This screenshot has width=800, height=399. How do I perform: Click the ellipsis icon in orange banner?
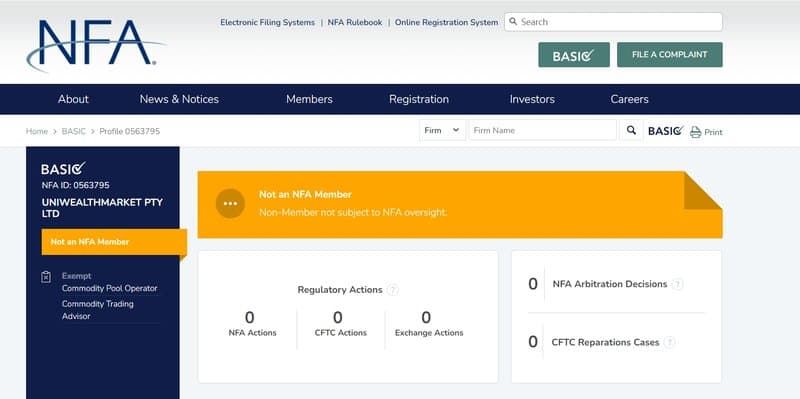point(230,204)
